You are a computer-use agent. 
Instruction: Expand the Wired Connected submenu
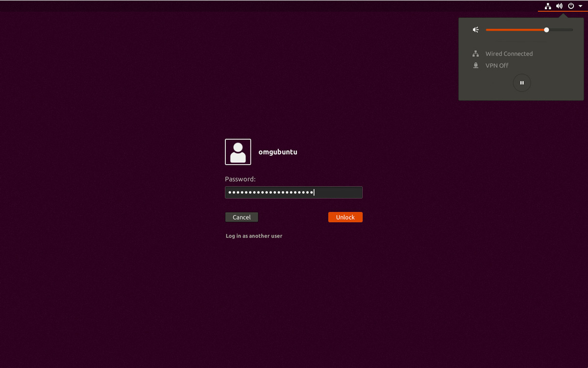point(509,54)
